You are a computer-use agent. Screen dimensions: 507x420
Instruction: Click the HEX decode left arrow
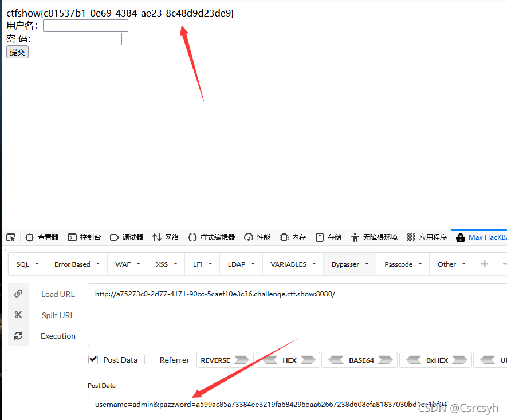(x=270, y=360)
